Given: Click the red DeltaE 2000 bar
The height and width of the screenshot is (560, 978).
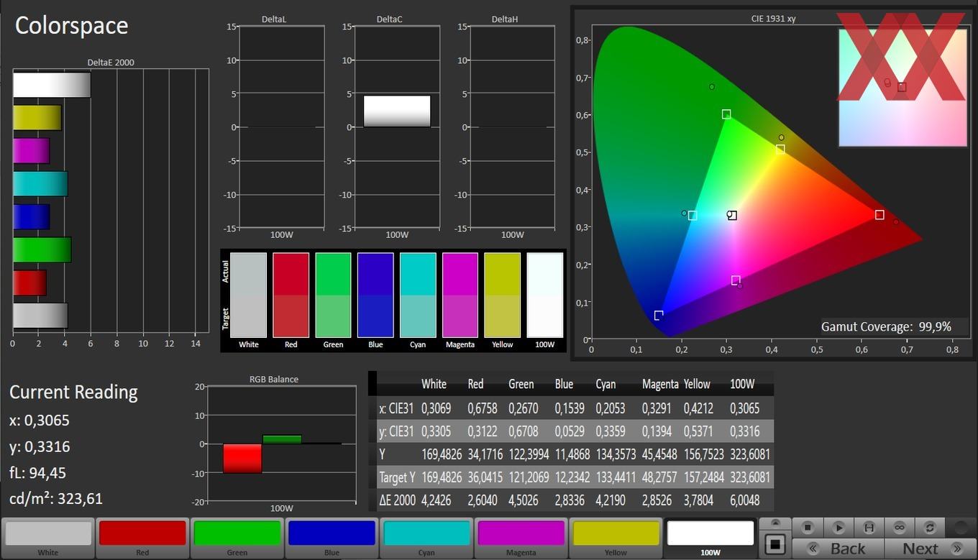Looking at the screenshot, I should (x=29, y=283).
